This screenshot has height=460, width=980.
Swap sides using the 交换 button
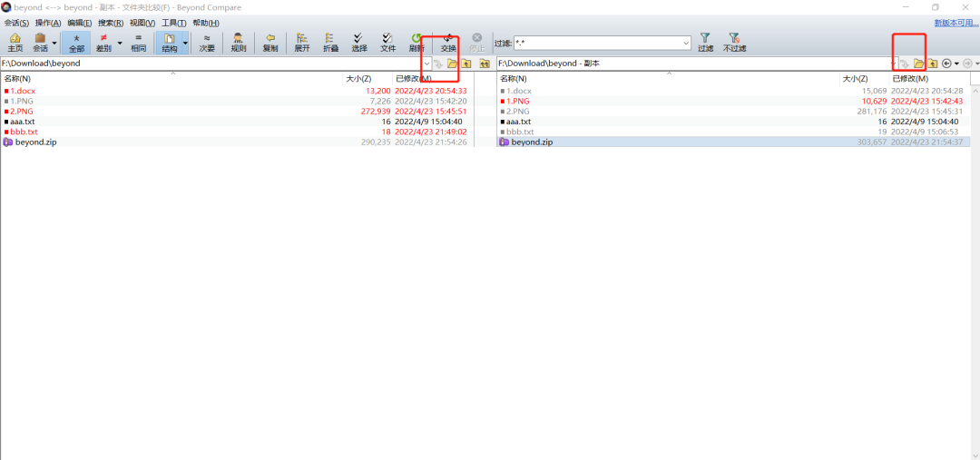tap(448, 43)
